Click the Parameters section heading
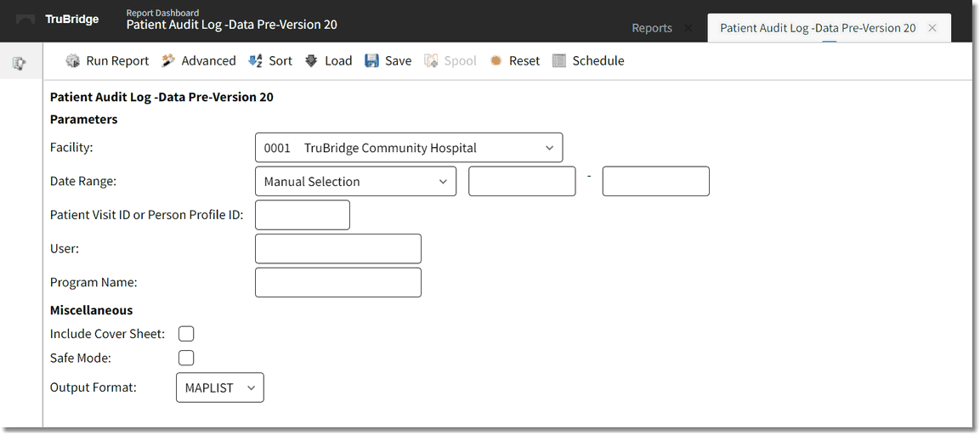This screenshot has width=980, height=435. click(84, 120)
